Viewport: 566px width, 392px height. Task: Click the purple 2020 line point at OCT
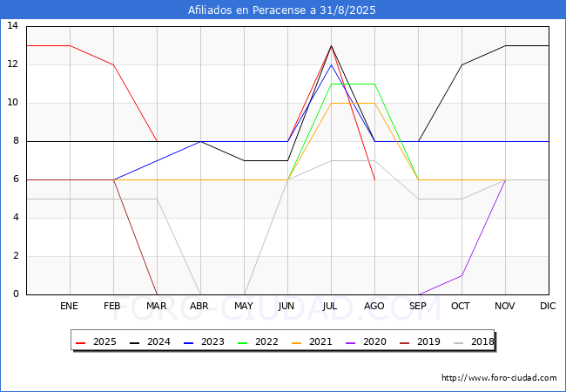click(x=462, y=275)
